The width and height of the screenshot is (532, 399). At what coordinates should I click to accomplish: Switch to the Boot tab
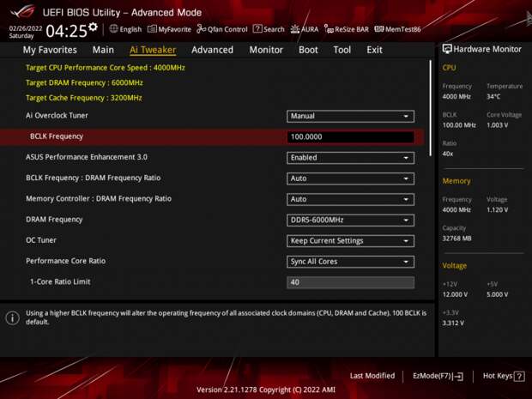(x=308, y=50)
